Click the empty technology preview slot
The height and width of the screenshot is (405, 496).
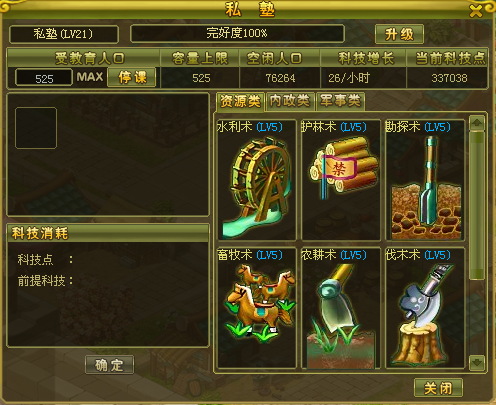[36, 128]
